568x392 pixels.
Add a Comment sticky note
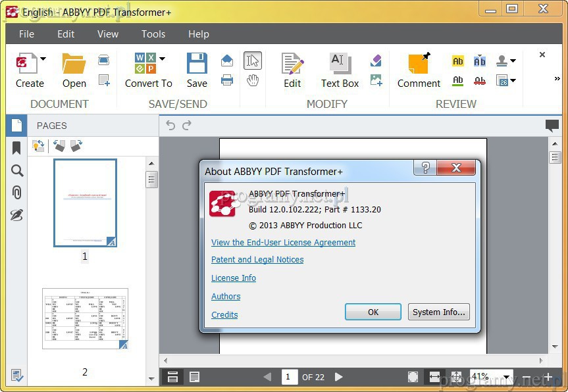tap(419, 70)
